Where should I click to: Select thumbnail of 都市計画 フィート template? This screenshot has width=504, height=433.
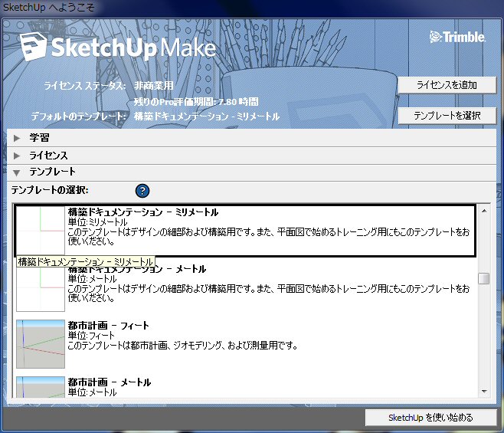(41, 344)
